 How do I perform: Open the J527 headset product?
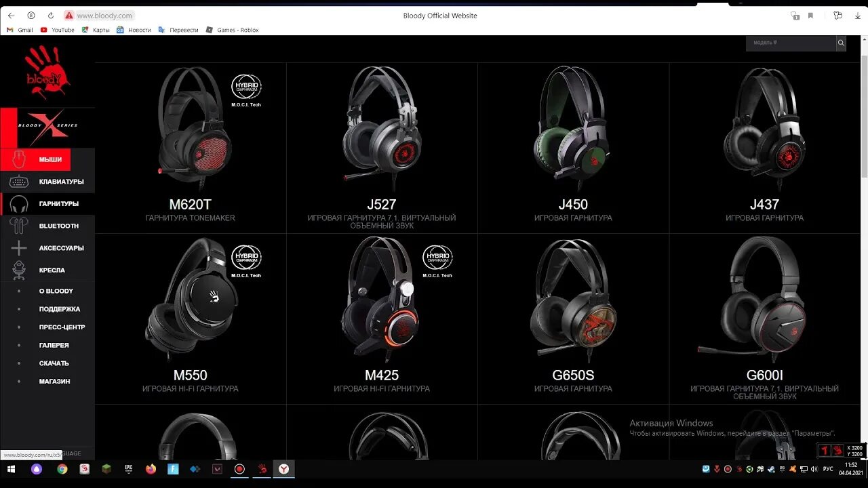pos(382,148)
